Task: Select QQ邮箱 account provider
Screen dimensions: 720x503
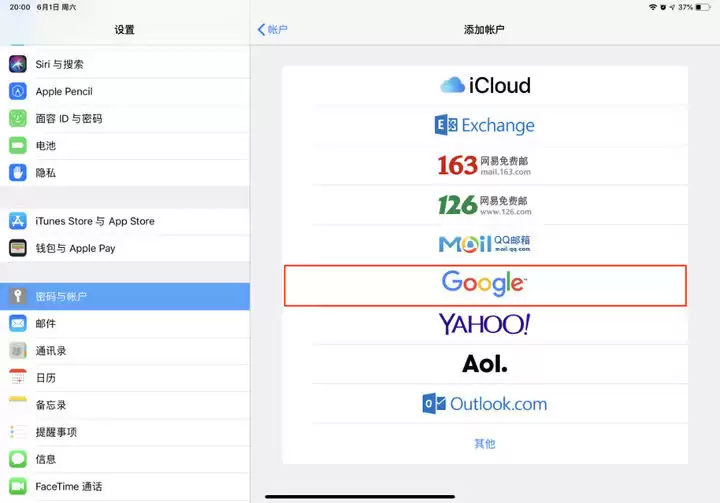Action: pos(485,244)
